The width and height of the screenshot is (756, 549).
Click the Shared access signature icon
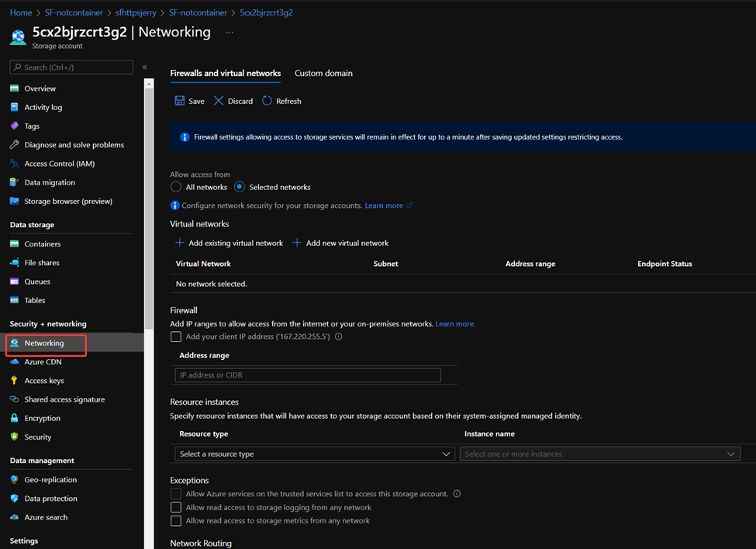15,399
